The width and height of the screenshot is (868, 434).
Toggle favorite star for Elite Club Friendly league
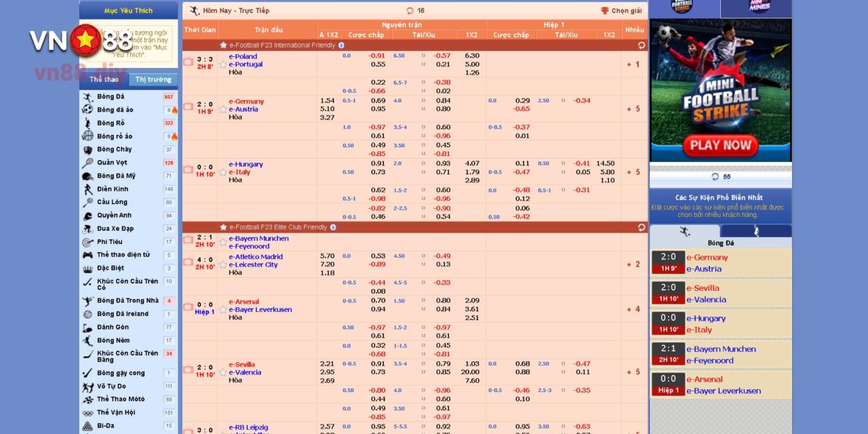point(223,227)
